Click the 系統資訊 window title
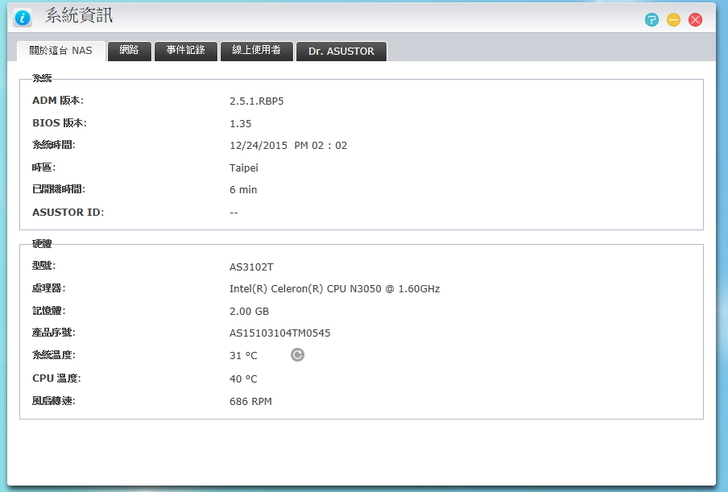This screenshot has width=728, height=492. 79,16
